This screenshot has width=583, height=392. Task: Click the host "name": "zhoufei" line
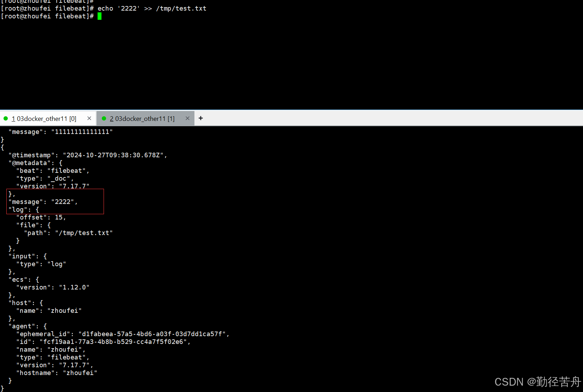[49, 311]
